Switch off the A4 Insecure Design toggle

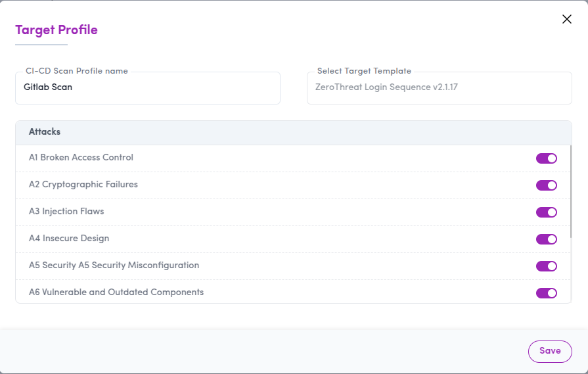pyautogui.click(x=546, y=239)
